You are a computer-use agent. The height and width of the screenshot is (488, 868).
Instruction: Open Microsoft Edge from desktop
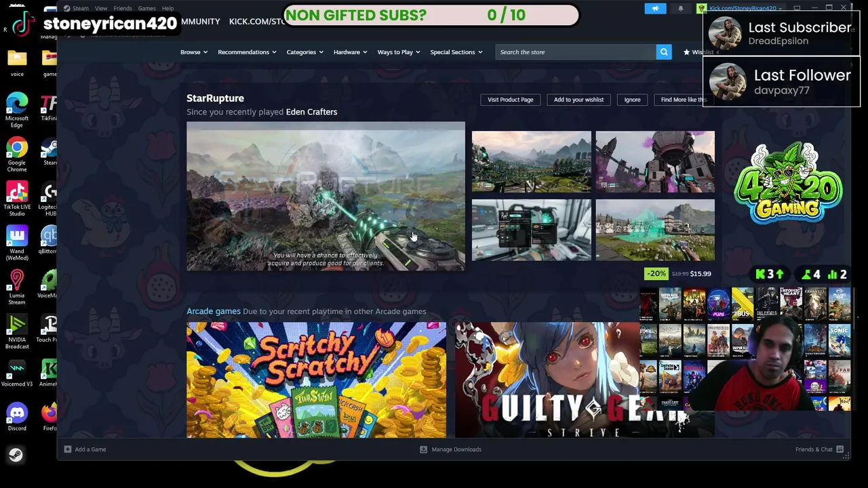[x=17, y=110]
